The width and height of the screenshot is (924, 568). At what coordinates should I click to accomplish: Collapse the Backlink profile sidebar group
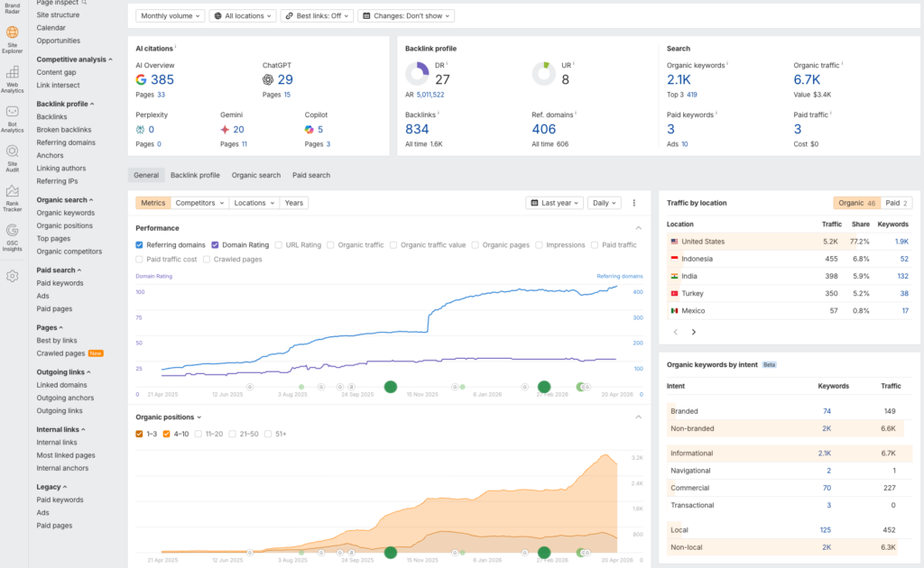click(65, 104)
